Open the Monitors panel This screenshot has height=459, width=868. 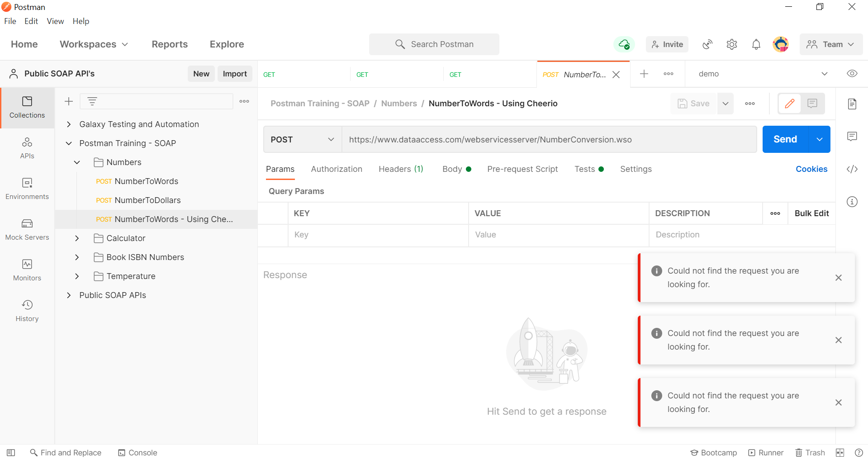click(27, 270)
